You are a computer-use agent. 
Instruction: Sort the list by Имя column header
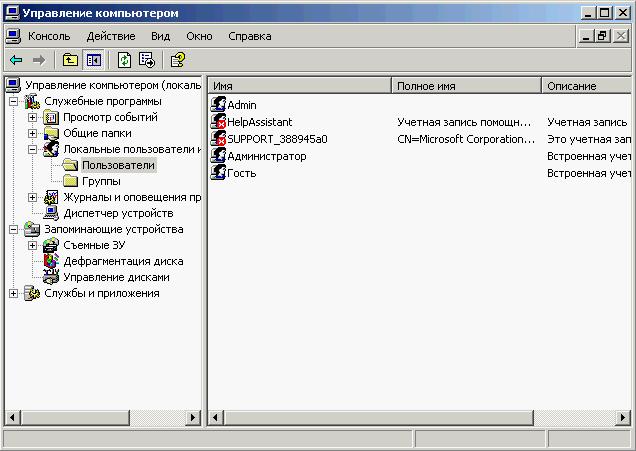[300, 86]
